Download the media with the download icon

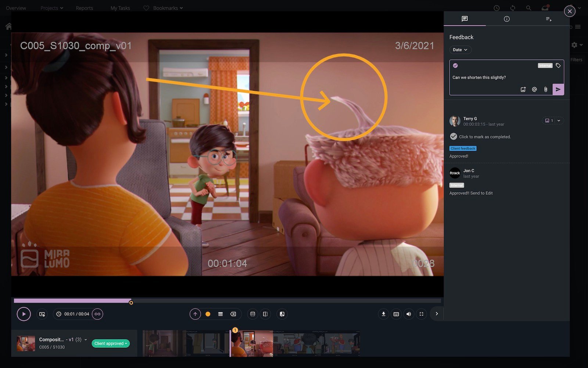[383, 314]
